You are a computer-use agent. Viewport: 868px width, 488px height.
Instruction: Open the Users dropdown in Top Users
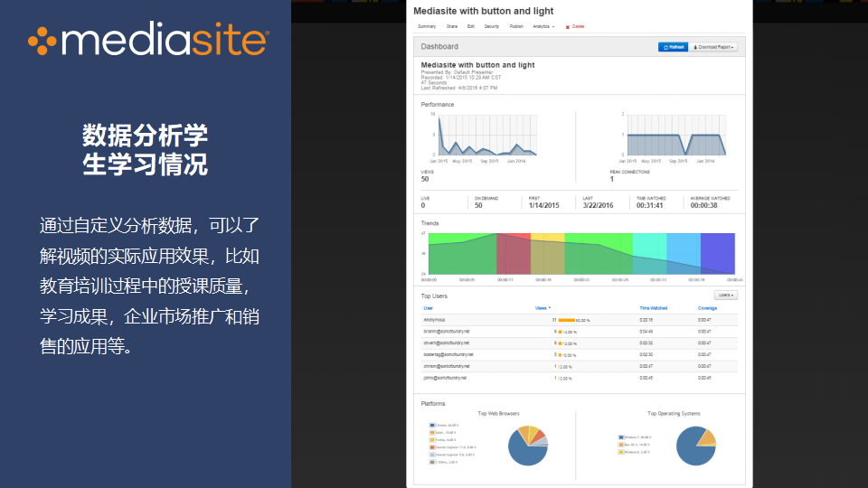[x=726, y=295]
